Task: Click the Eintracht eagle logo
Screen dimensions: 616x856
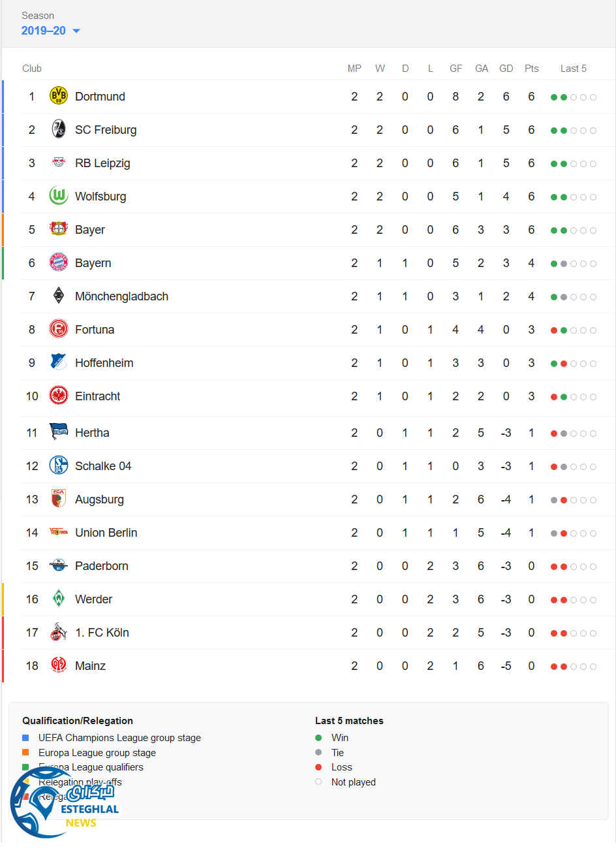Action: click(x=59, y=396)
